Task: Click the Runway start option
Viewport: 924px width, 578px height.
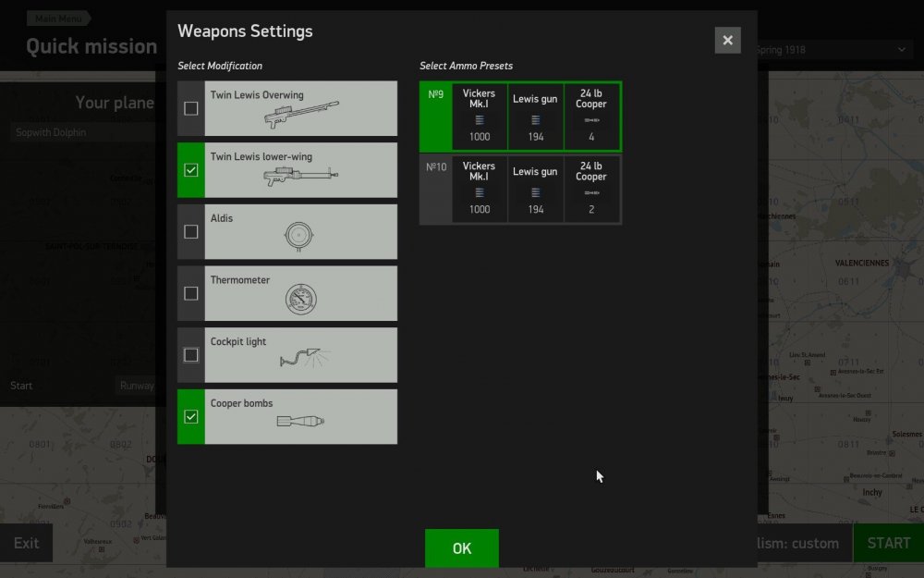Action: tap(136, 386)
